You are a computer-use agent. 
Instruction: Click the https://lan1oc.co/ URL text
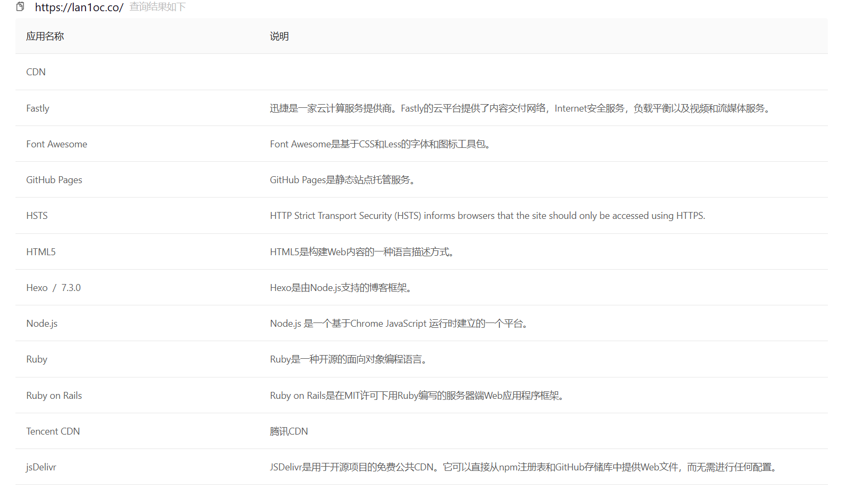pyautogui.click(x=79, y=7)
